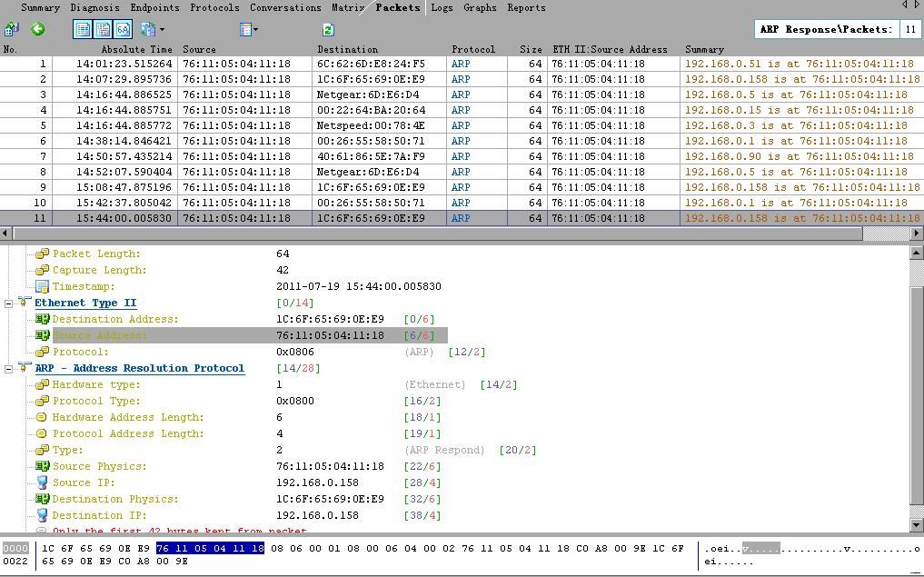Sort by Absolute Time column header

136,49
